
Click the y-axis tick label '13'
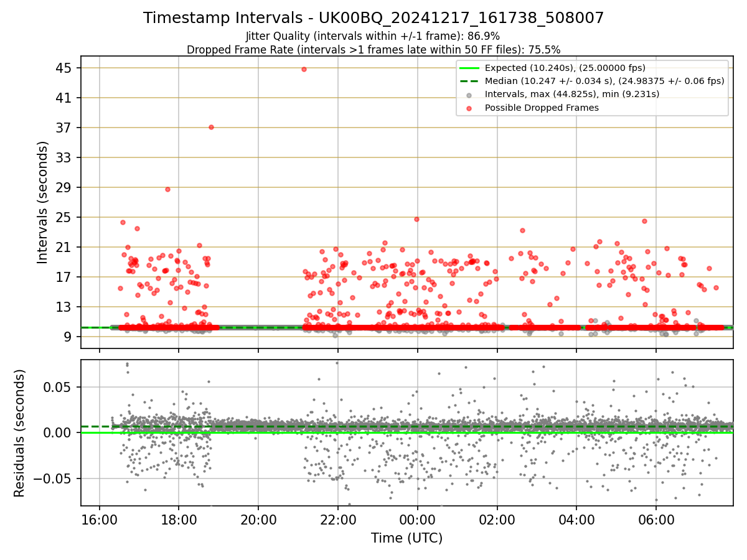pyautogui.click(x=64, y=307)
